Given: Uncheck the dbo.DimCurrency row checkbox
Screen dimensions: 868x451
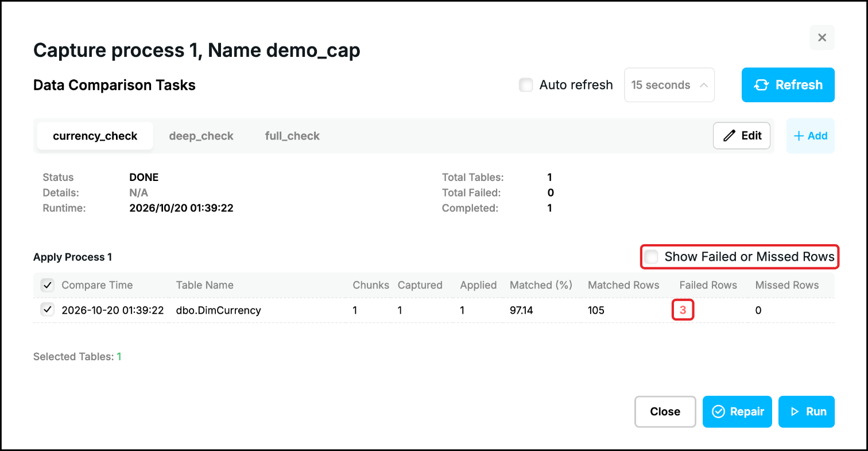Looking at the screenshot, I should [47, 310].
